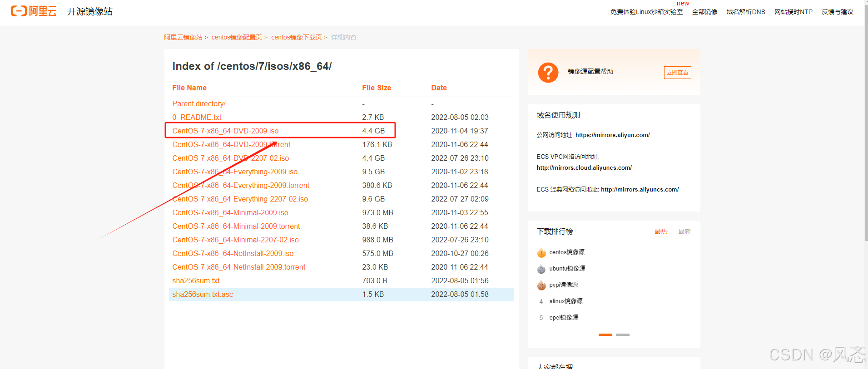
Task: Open sha256sum.txt file link
Action: (196, 280)
